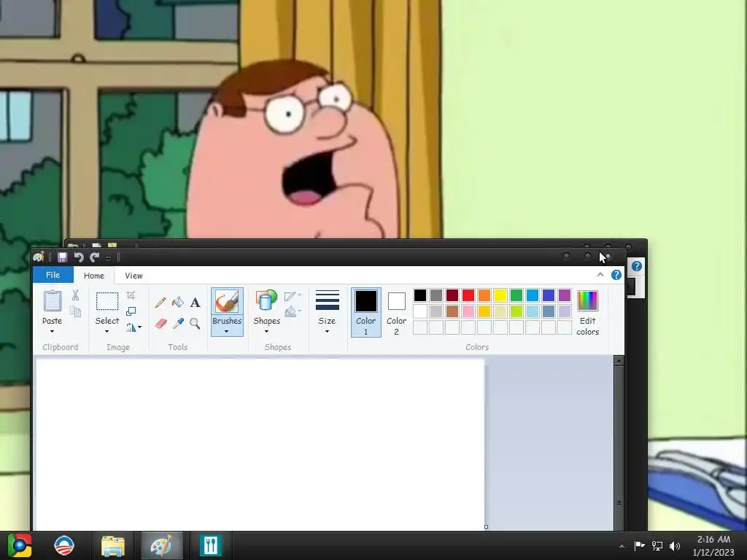Click the taskbar clock 2:16 AM
This screenshot has height=560, width=747.
[x=713, y=540]
